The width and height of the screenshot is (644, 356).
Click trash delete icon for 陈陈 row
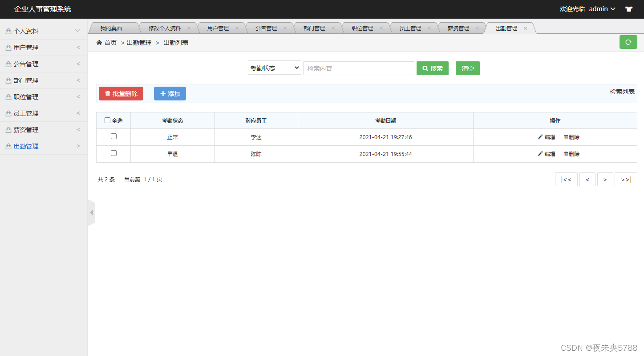click(x=566, y=154)
